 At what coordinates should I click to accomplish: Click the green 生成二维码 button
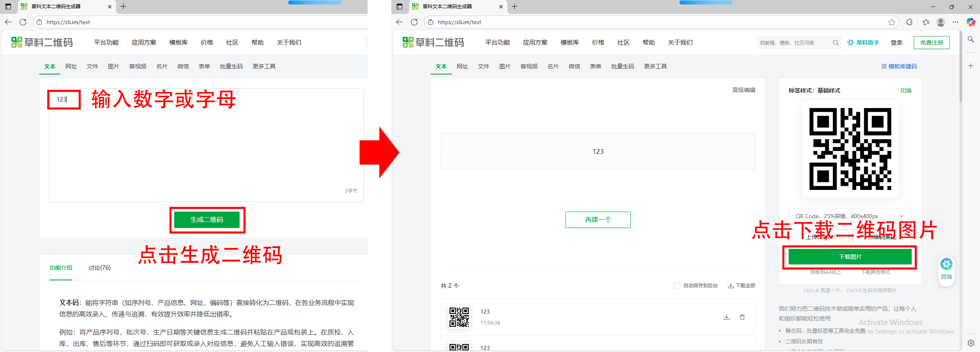[x=207, y=220]
